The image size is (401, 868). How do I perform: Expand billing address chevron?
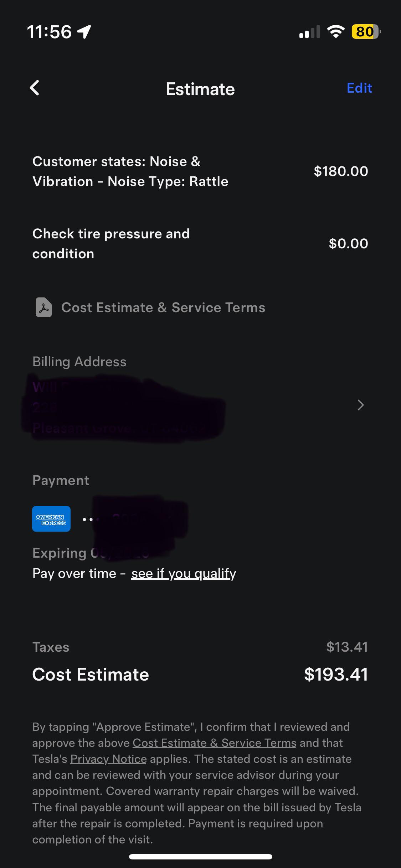pos(360,405)
